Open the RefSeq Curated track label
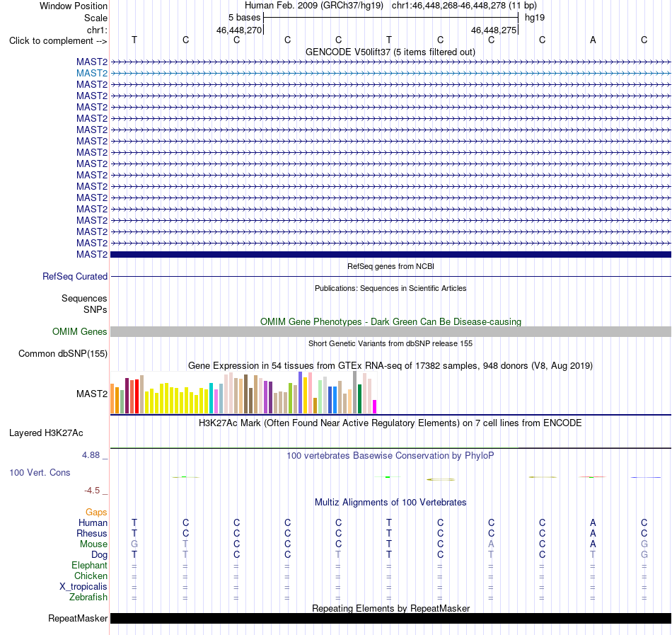 [75, 277]
